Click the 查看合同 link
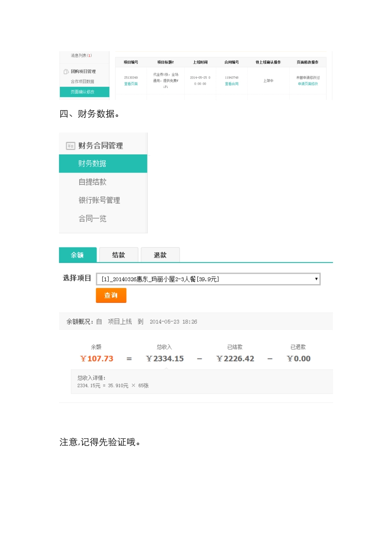 [x=231, y=84]
